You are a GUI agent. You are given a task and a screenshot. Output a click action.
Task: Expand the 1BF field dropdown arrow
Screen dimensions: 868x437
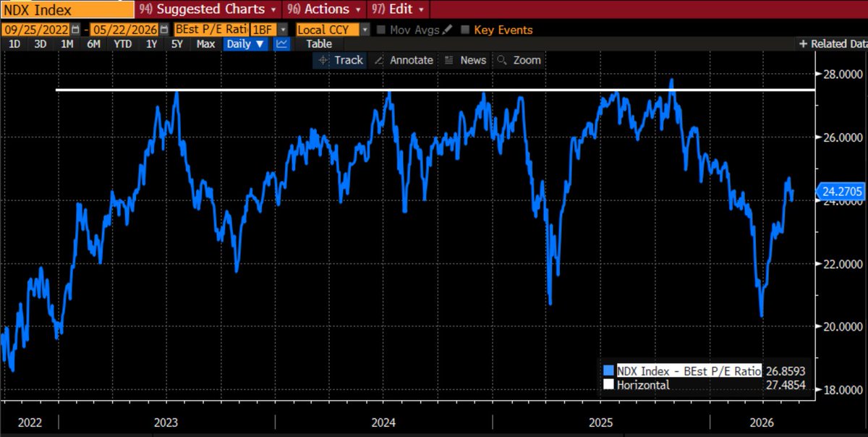click(x=282, y=30)
